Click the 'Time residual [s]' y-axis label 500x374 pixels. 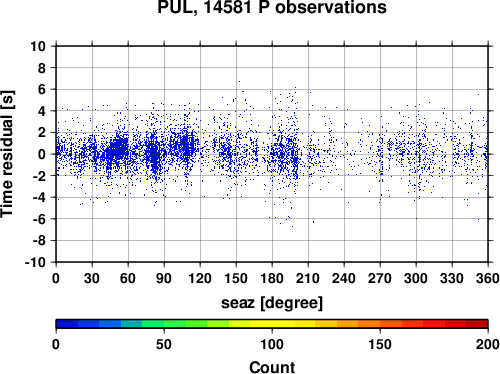tap(8, 154)
